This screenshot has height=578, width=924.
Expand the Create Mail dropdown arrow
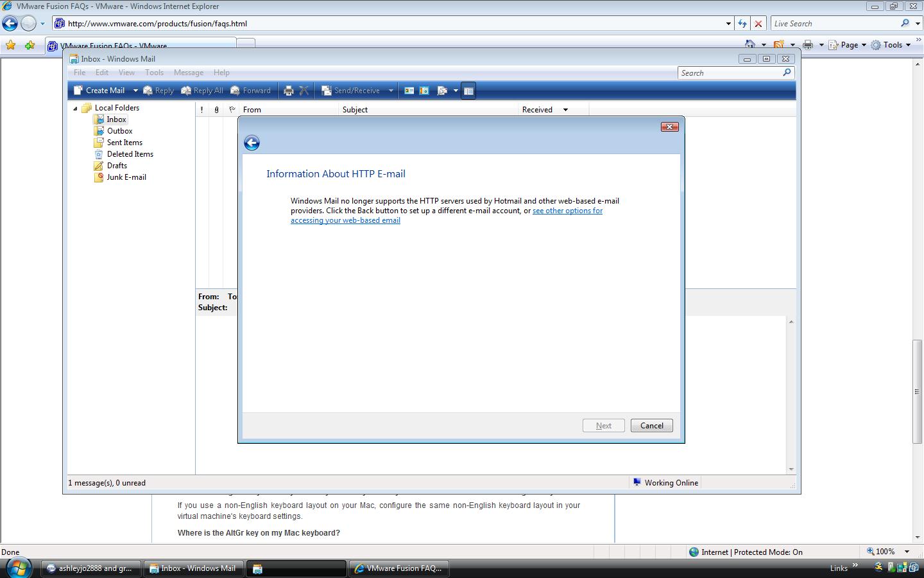(135, 91)
